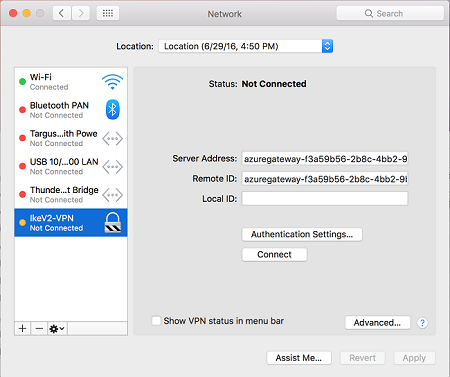Click Assist Me button
450x377 pixels.
(299, 358)
